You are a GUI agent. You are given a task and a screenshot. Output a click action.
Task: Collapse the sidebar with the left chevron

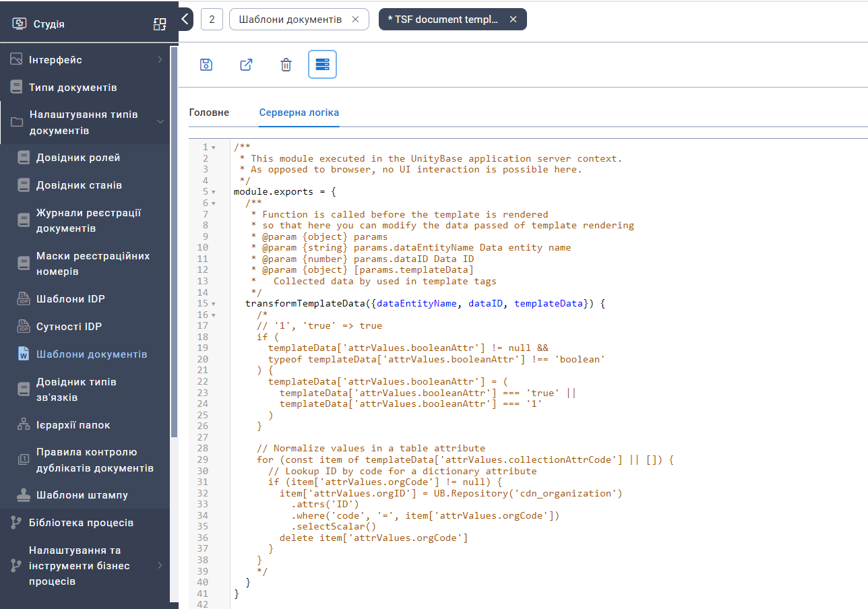pos(186,20)
